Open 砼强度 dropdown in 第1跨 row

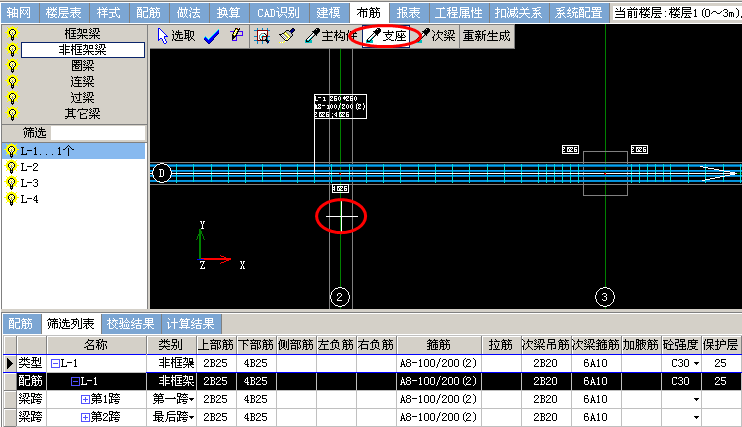click(696, 400)
